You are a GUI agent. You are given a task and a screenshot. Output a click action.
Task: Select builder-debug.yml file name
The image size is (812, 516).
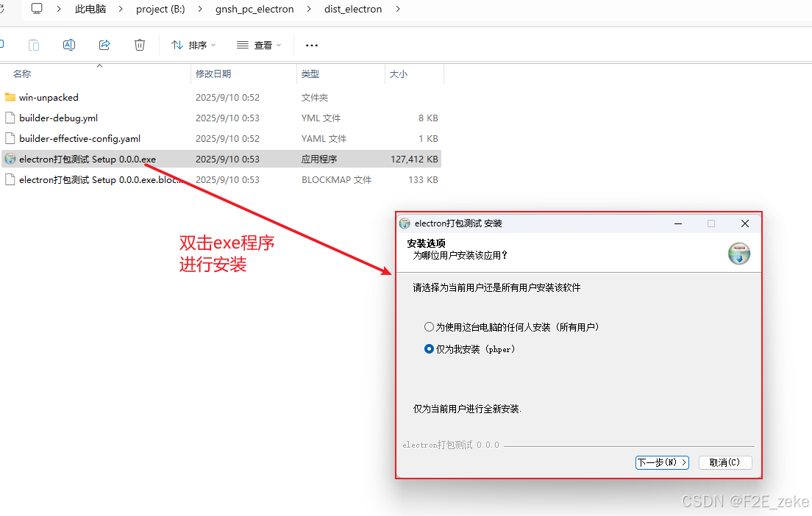click(59, 118)
